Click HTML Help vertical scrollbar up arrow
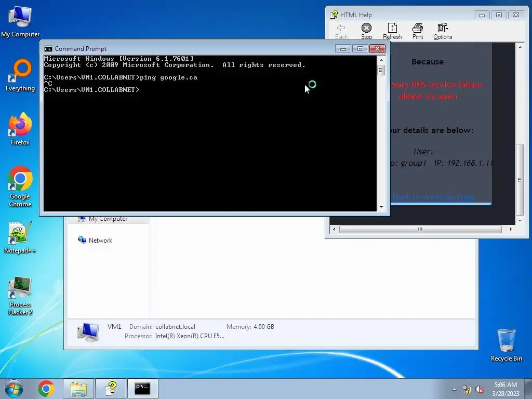Screen dimensions: 532x399 pos(520,47)
